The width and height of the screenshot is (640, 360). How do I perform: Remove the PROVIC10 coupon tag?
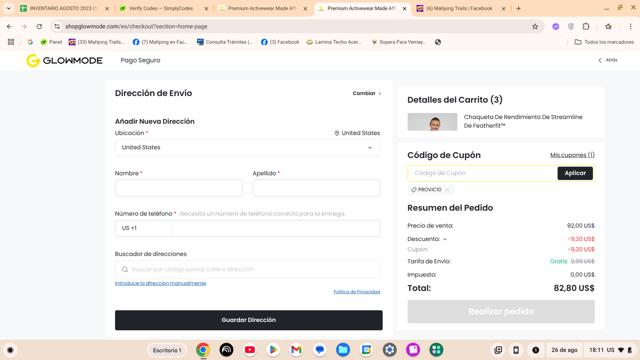(x=448, y=190)
